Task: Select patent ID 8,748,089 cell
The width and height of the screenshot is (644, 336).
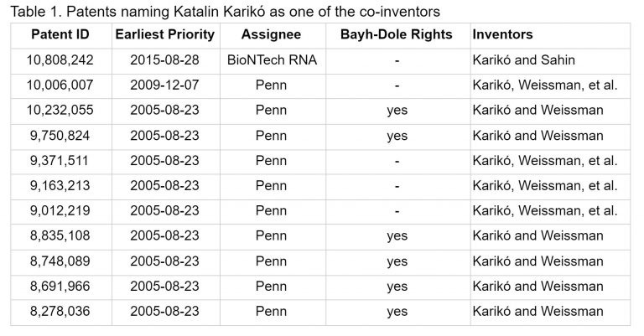Action: pyautogui.click(x=60, y=261)
